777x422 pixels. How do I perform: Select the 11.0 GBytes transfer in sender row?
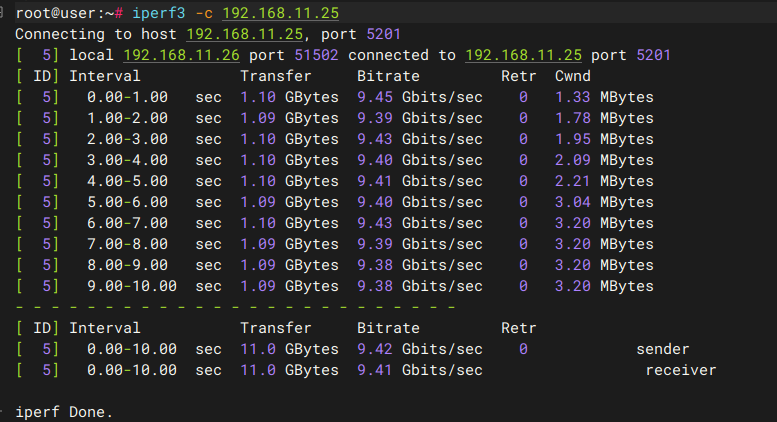click(289, 349)
